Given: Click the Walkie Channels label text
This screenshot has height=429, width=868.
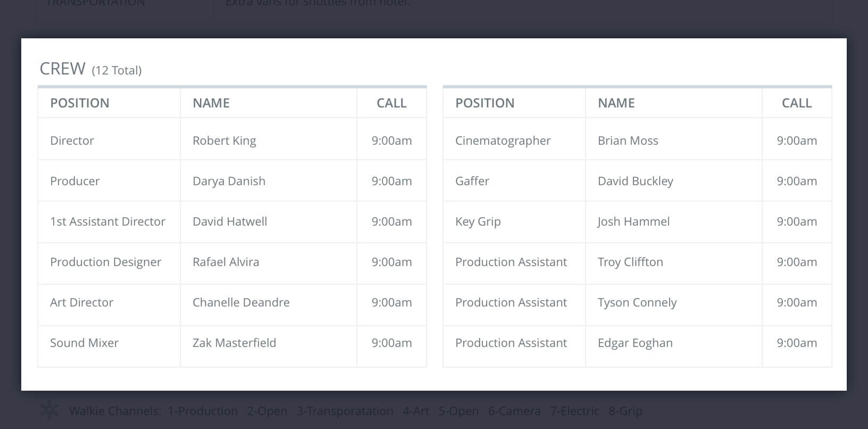Looking at the screenshot, I should pos(115,411).
